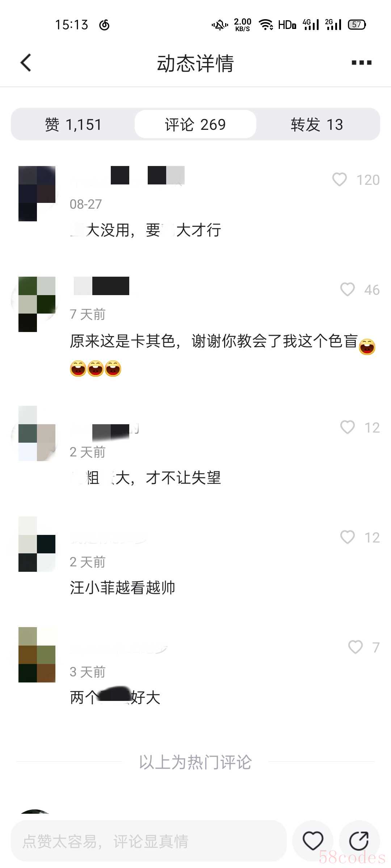The image size is (391, 868).
Task: Open avatar of the 才不让失望 commenter
Action: pyautogui.click(x=37, y=433)
